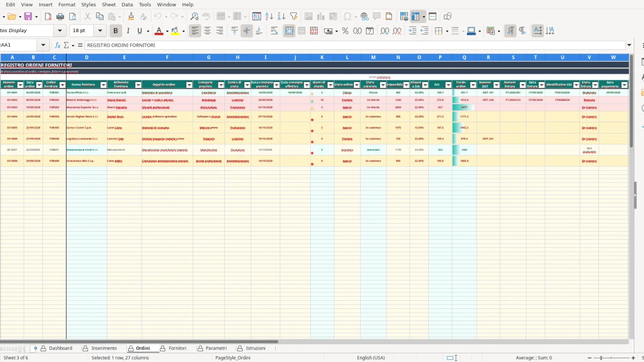Image resolution: width=644 pixels, height=362 pixels.
Task: Open the Format menu
Action: (67, 4)
